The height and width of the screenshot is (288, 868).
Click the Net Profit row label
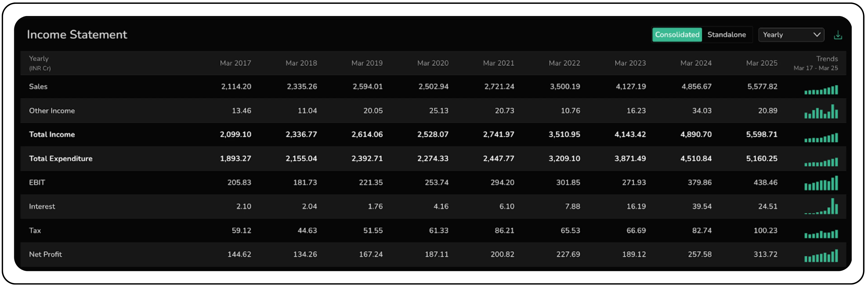click(x=45, y=254)
